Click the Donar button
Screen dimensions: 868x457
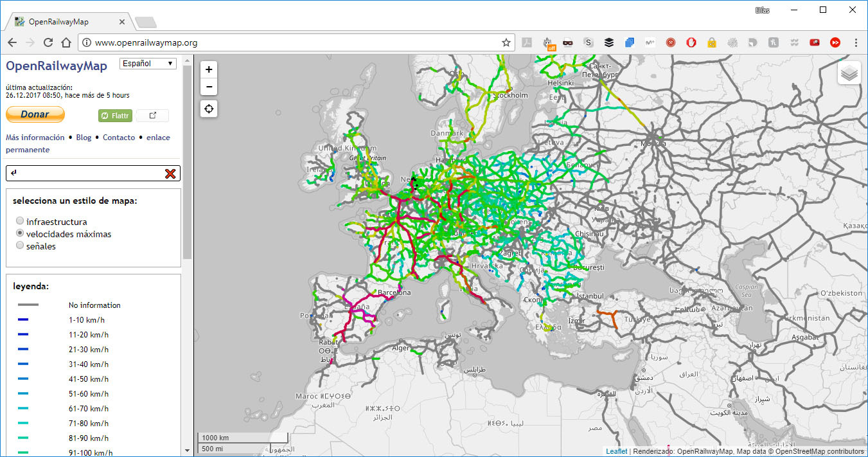35,114
